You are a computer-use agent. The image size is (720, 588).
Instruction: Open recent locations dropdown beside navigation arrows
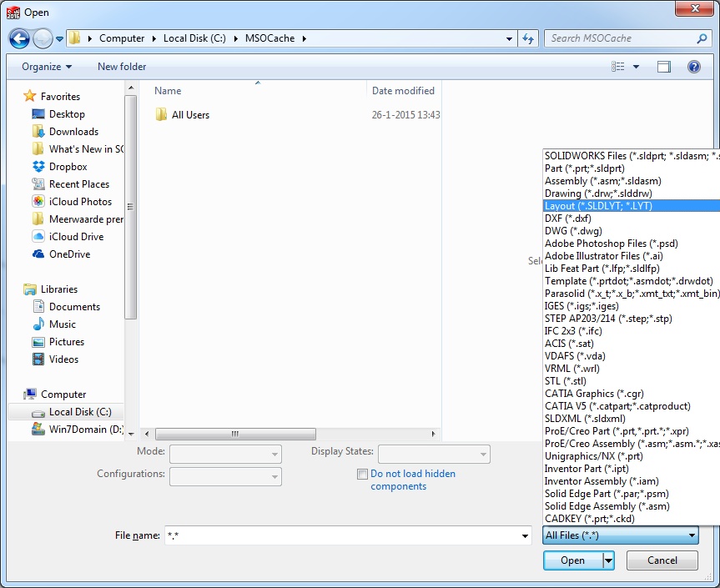tap(60, 39)
